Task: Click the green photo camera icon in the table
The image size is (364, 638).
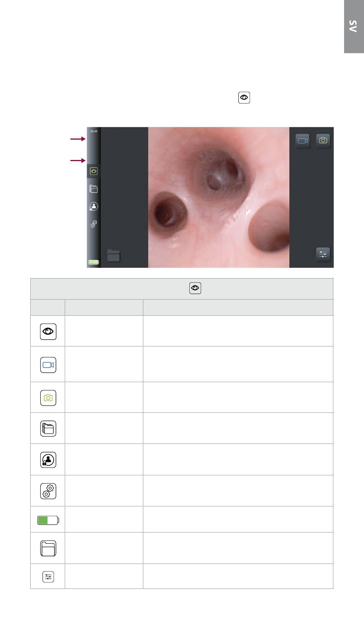Action: pos(48,398)
